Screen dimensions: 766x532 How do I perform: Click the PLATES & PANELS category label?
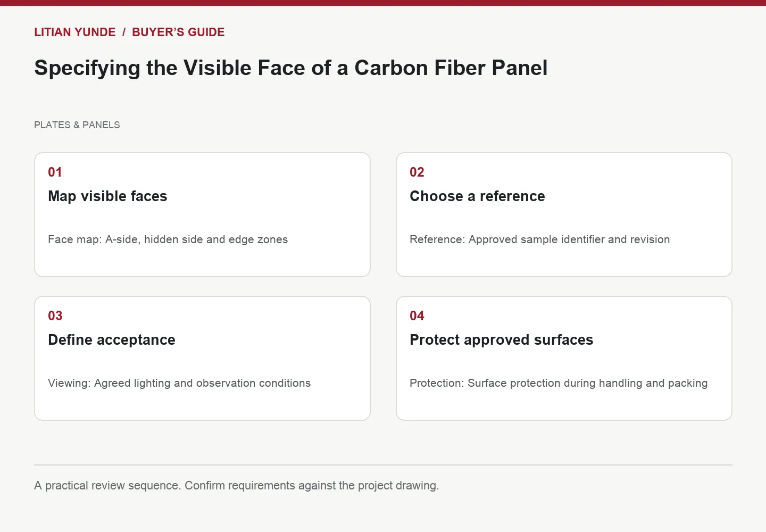click(x=77, y=125)
